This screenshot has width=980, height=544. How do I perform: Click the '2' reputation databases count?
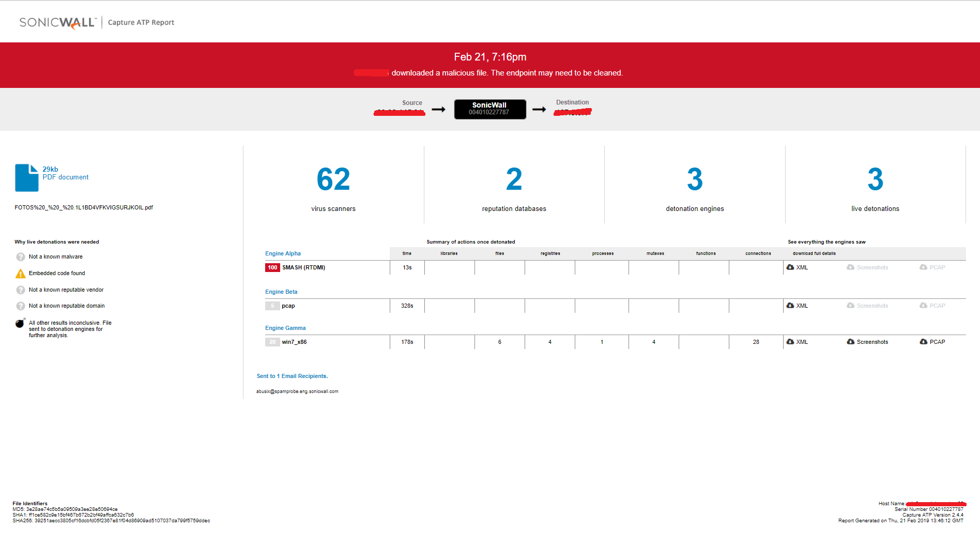click(514, 179)
